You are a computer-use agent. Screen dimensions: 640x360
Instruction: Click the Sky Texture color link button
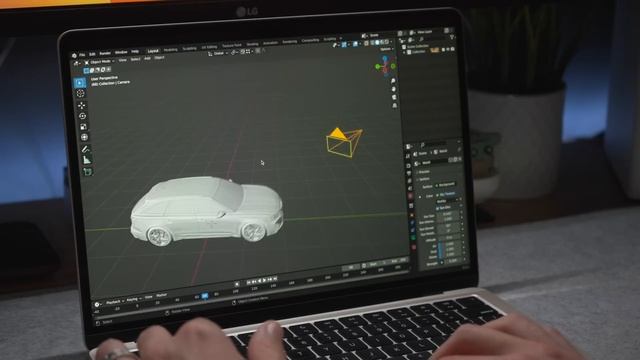coord(448,194)
